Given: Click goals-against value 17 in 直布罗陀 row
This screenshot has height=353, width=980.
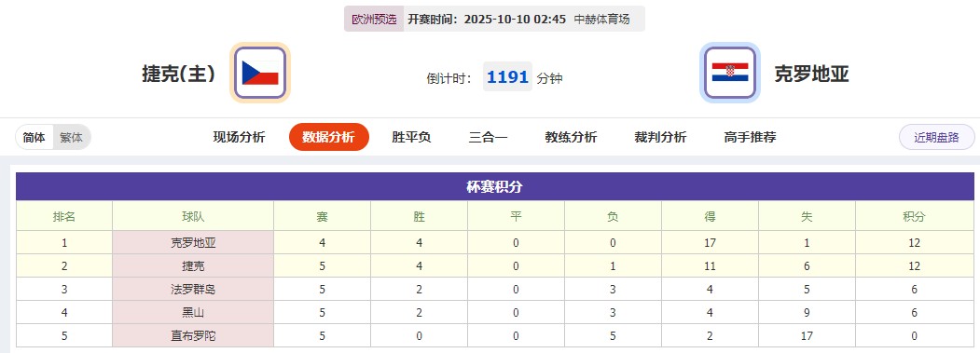Looking at the screenshot, I should (807, 335).
